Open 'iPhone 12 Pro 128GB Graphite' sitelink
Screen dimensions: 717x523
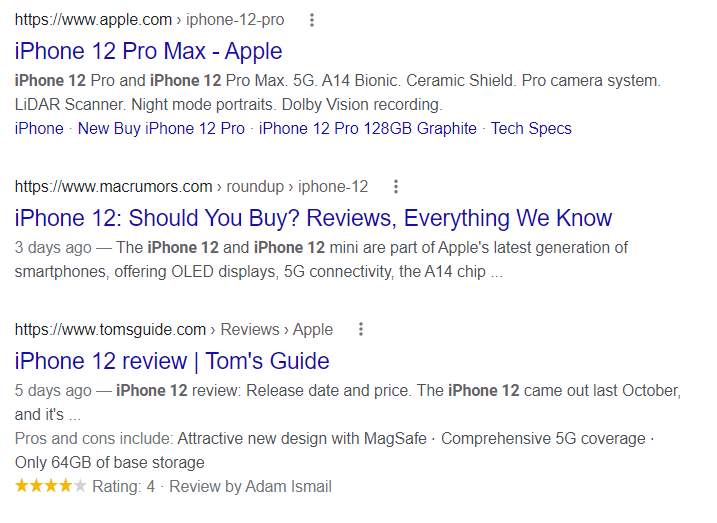[367, 128]
